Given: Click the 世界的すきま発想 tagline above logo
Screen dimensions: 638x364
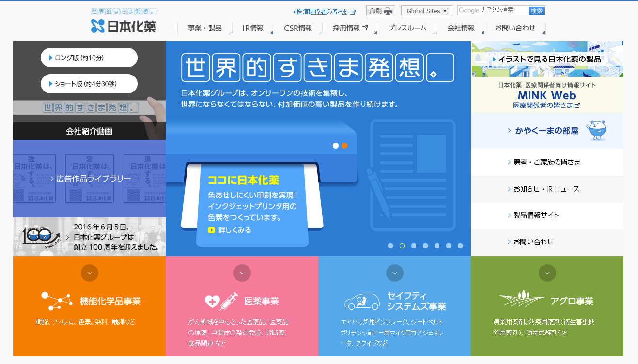Looking at the screenshot, I should pyautogui.click(x=124, y=11).
